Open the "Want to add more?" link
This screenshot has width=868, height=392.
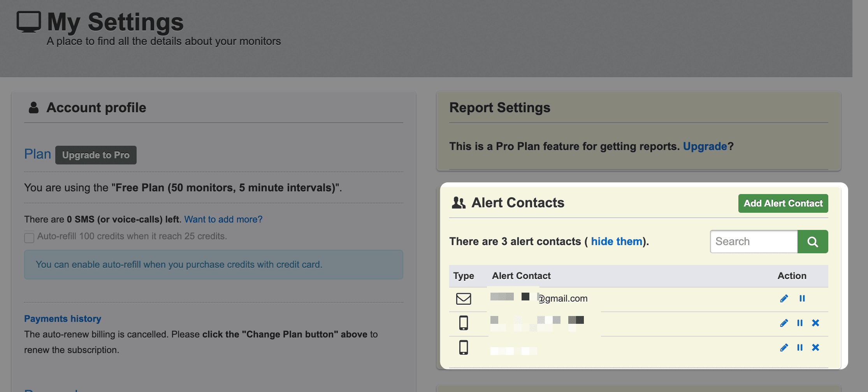tap(223, 219)
